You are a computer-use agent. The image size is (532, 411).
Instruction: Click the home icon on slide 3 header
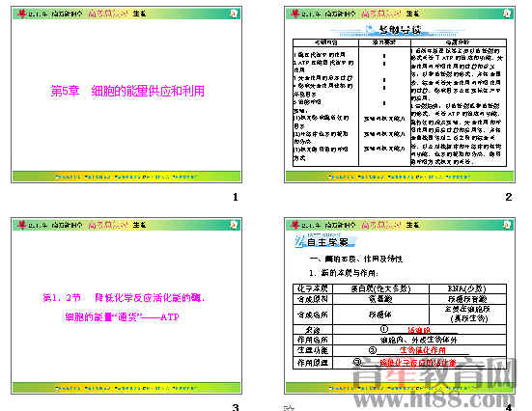point(234,225)
